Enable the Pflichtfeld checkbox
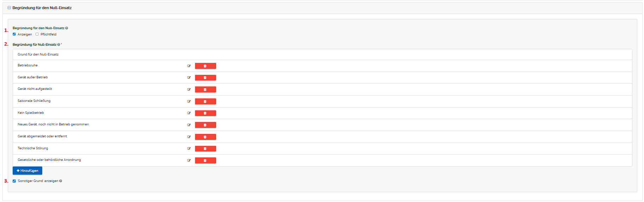644x202 pixels. (x=37, y=34)
